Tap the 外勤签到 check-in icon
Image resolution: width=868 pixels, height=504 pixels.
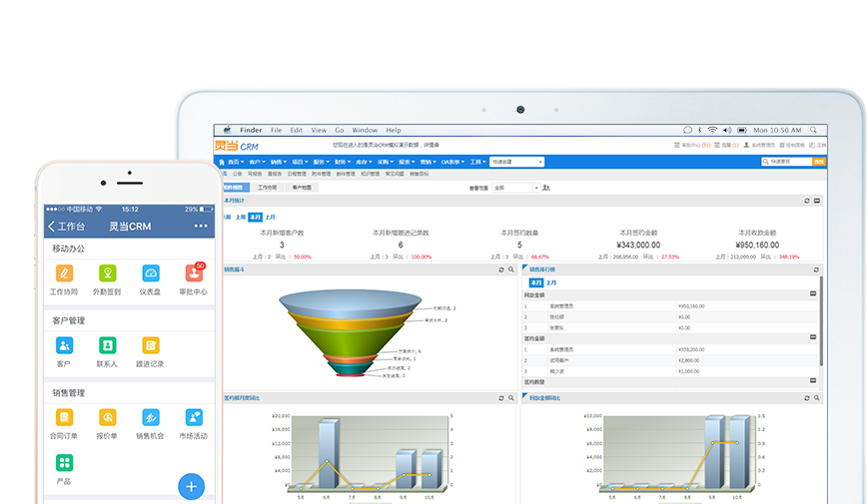pos(107,273)
